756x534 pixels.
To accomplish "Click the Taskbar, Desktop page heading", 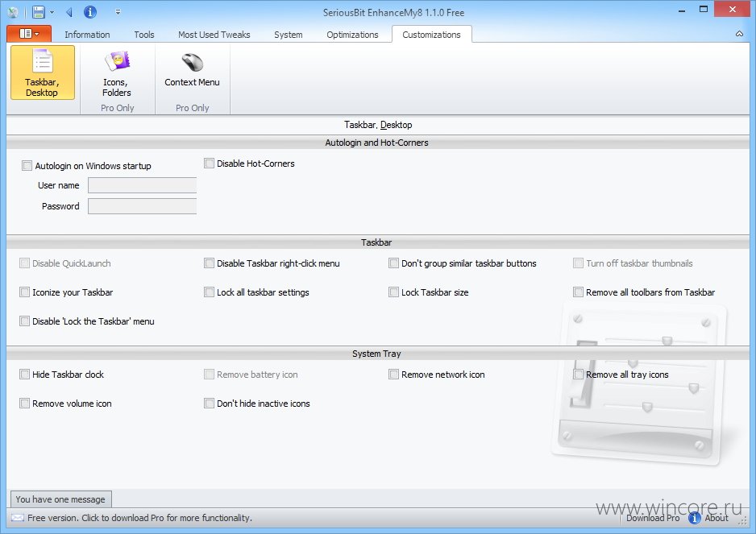I will point(378,125).
